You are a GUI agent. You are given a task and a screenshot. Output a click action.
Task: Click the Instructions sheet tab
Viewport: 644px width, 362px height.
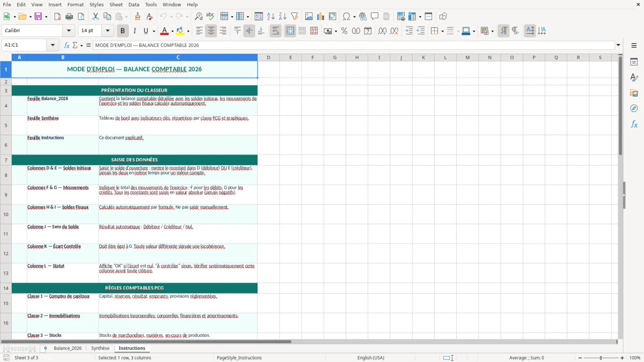click(x=132, y=348)
